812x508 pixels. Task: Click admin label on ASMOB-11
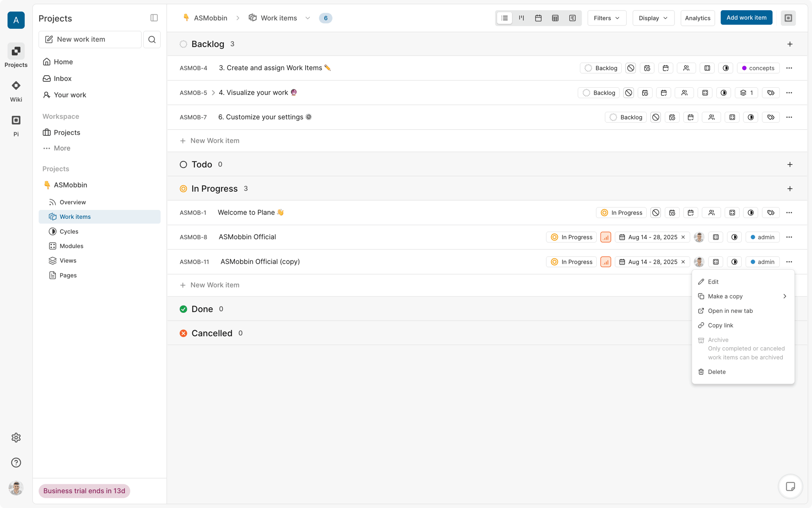(763, 262)
